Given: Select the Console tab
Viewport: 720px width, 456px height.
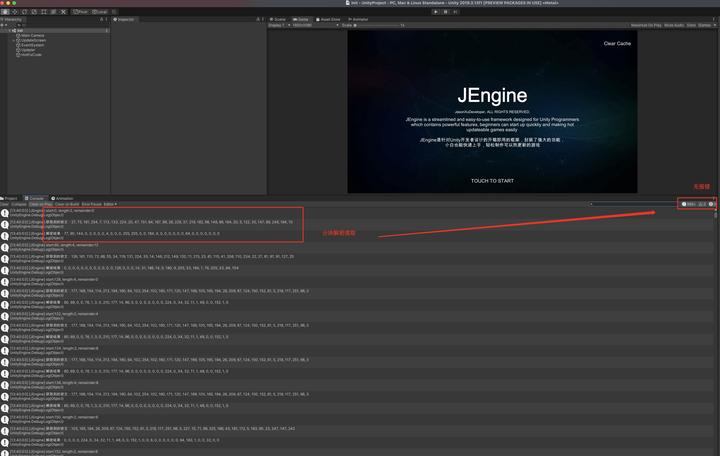Looking at the screenshot, I should [x=34, y=198].
